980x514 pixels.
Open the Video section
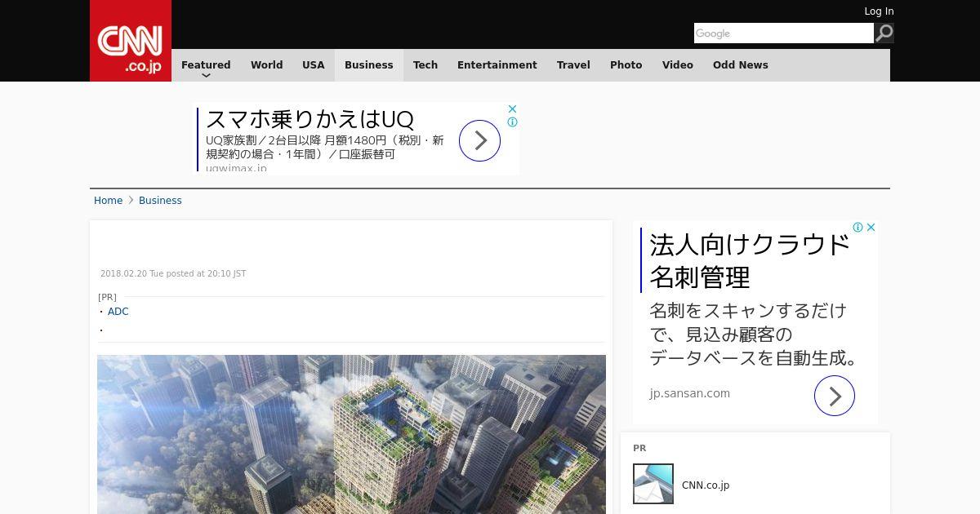678,65
